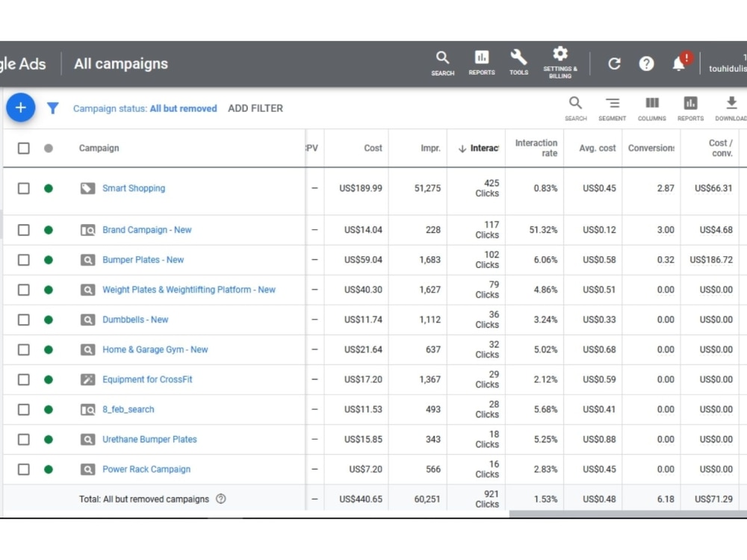747x560 pixels.
Task: Click the Power Rack Campaign type icon
Action: point(87,470)
